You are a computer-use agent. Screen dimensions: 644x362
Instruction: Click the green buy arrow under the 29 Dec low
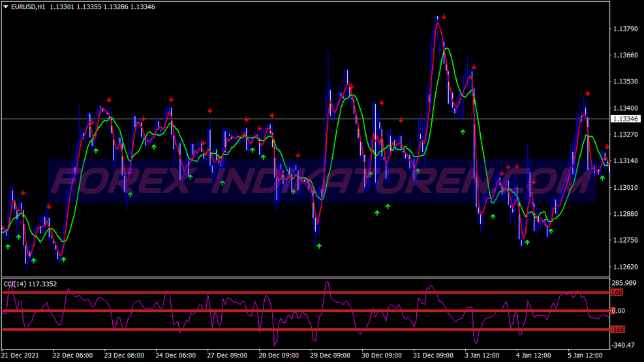click(x=319, y=247)
